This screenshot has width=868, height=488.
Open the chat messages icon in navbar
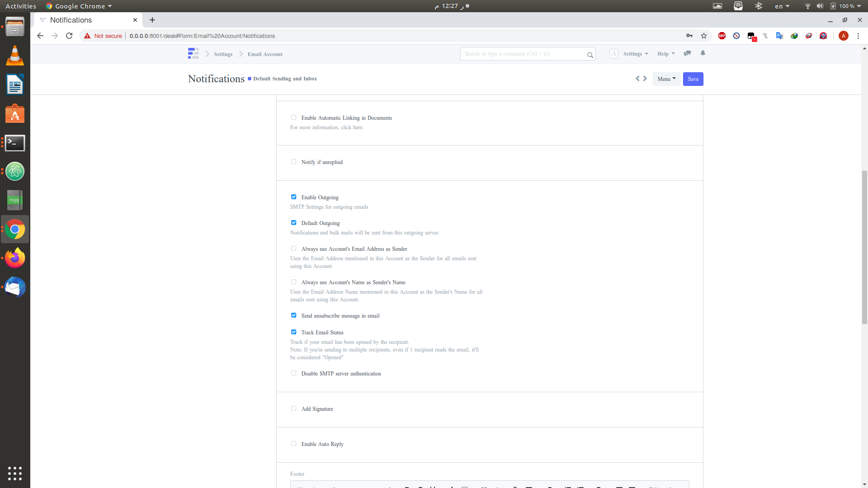[687, 53]
